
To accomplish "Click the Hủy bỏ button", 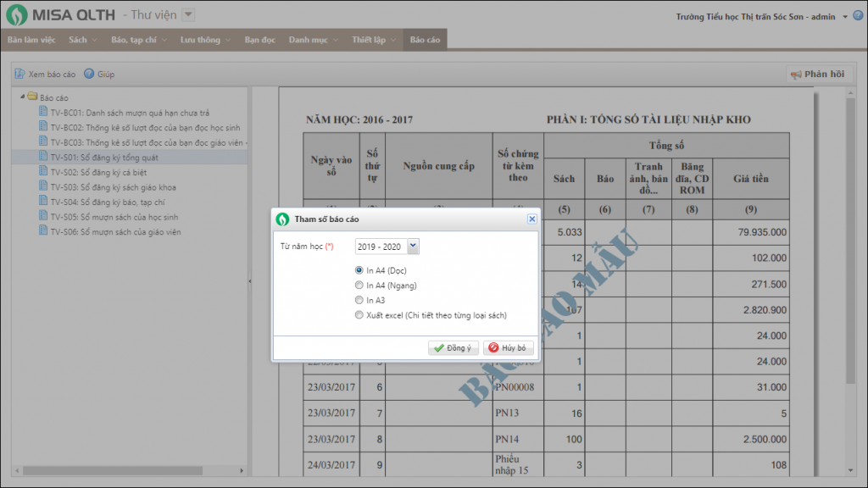I will 509,347.
